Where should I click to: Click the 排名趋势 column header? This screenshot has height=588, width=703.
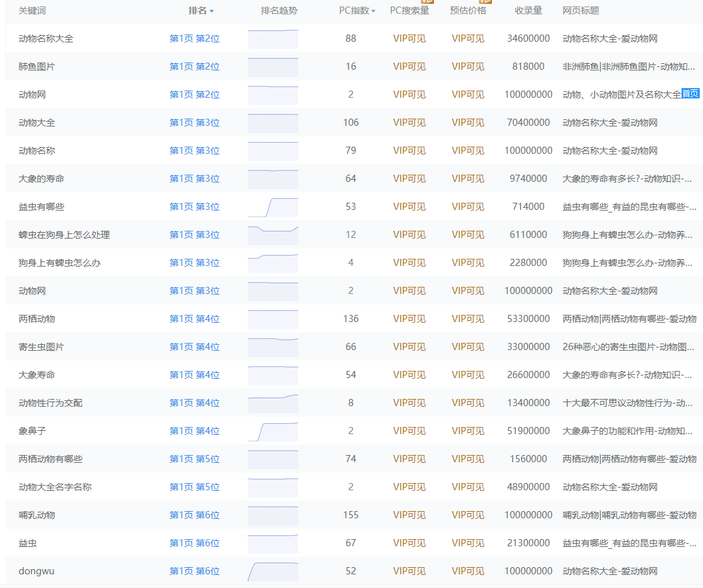click(x=279, y=11)
